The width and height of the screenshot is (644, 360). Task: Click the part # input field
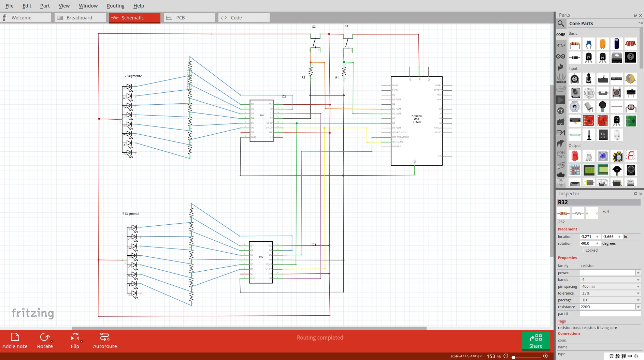click(610, 314)
